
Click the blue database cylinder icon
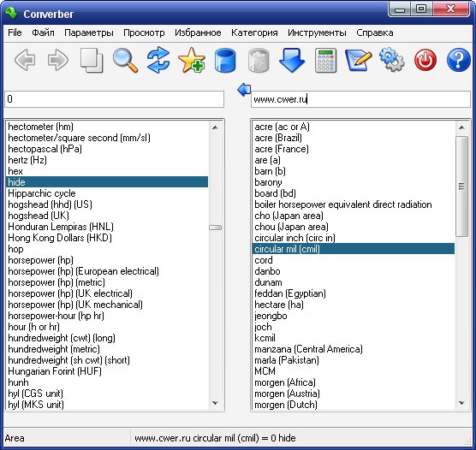(x=225, y=60)
